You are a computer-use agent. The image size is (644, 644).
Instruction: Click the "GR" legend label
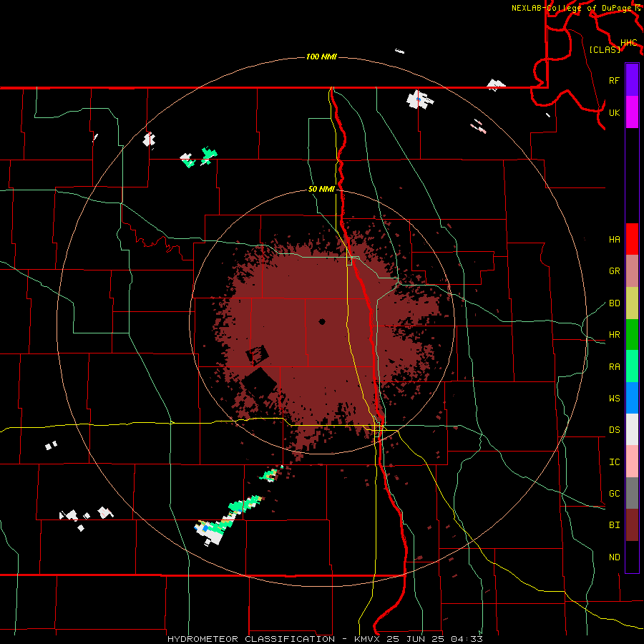tap(614, 271)
